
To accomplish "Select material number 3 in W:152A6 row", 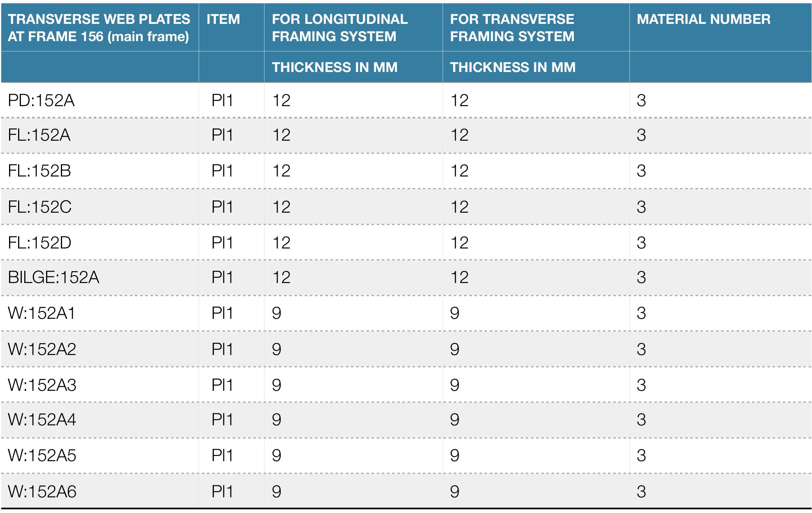I will point(641,492).
